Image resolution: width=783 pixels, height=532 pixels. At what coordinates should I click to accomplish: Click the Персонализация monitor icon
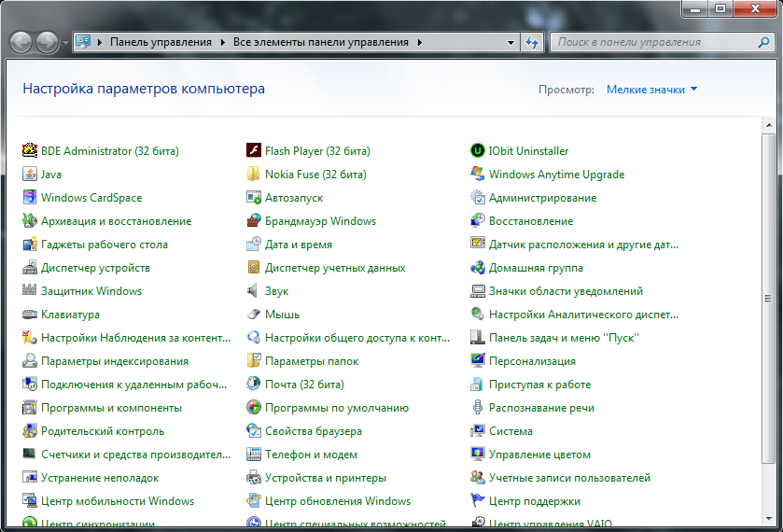pos(478,360)
